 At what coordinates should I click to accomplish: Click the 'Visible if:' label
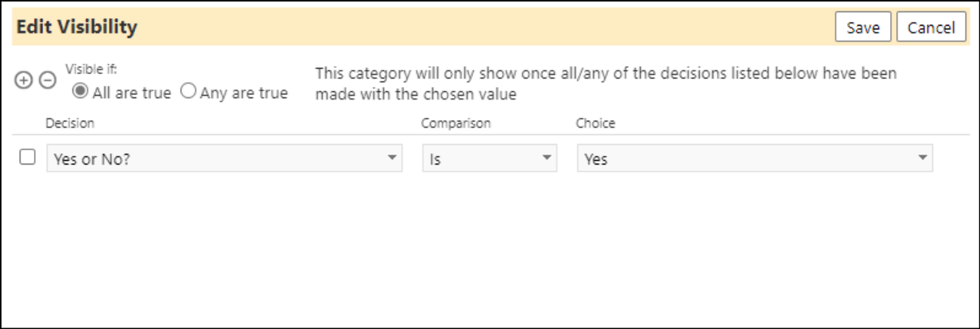coord(85,68)
